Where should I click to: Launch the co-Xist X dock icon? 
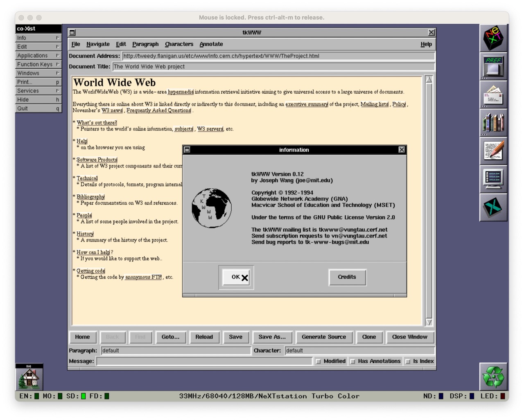click(494, 208)
